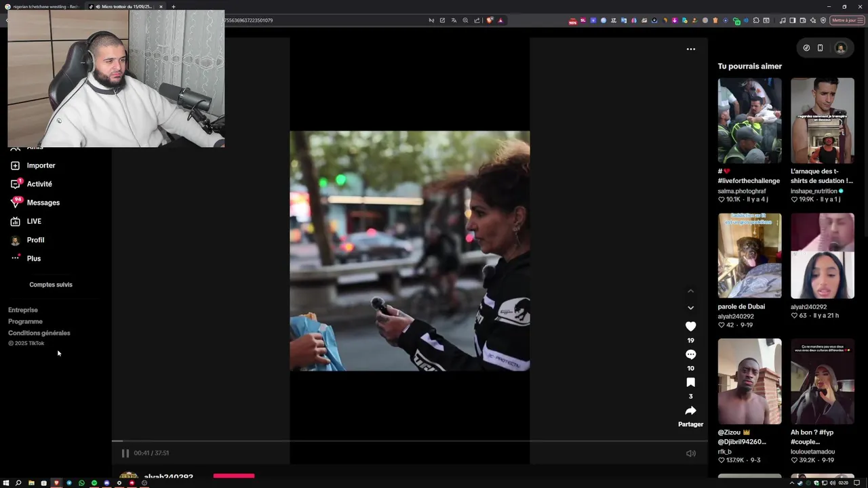Open the @Zizou recommended video thumbnail
Viewport: 868px width, 488px height.
point(749,382)
